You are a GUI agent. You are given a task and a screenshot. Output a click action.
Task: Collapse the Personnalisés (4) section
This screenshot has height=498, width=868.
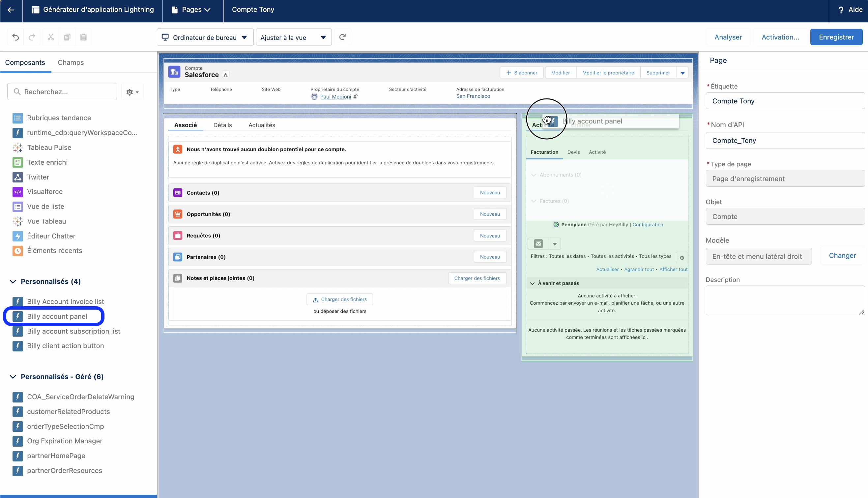point(13,282)
